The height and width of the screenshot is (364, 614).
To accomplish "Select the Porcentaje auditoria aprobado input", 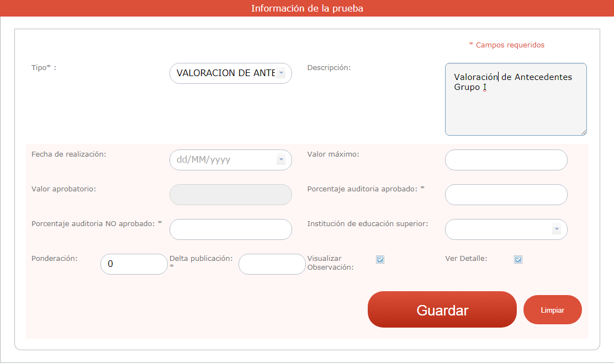I will click(506, 195).
